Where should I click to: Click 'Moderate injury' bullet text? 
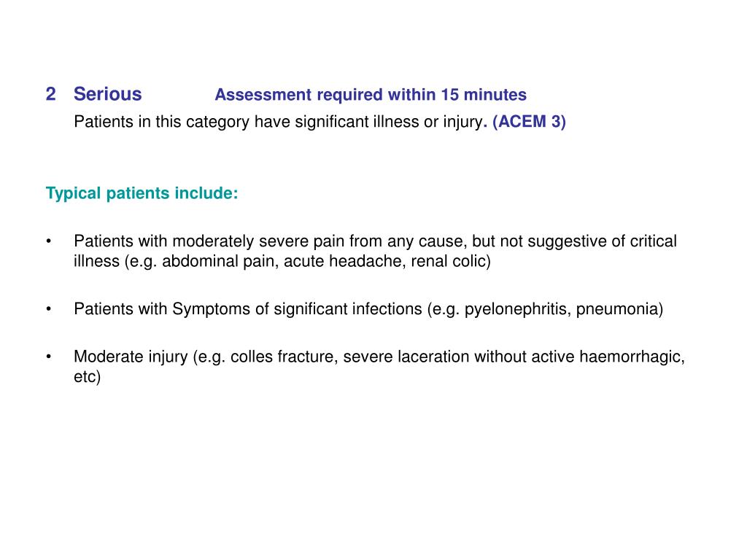(131, 357)
